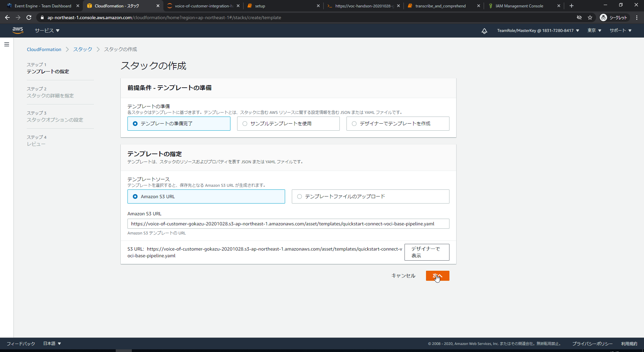Select テンプレートの準備完了 radio option
This screenshot has width=644, height=352.
tap(179, 124)
